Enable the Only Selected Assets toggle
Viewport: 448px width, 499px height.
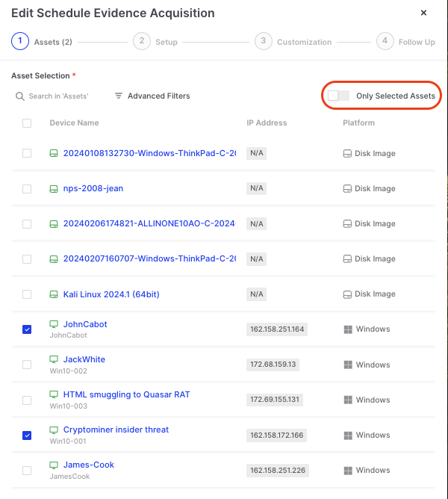coord(338,96)
